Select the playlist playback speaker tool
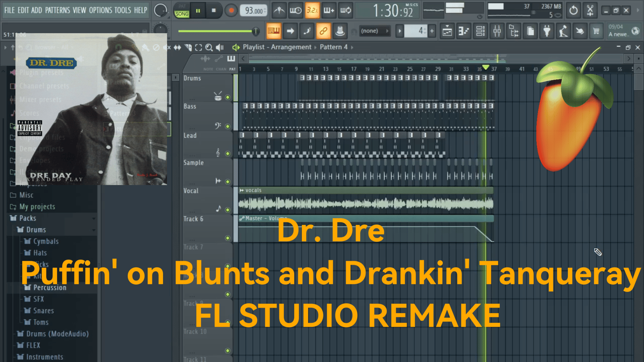Image resolution: width=644 pixels, height=362 pixels. (220, 47)
